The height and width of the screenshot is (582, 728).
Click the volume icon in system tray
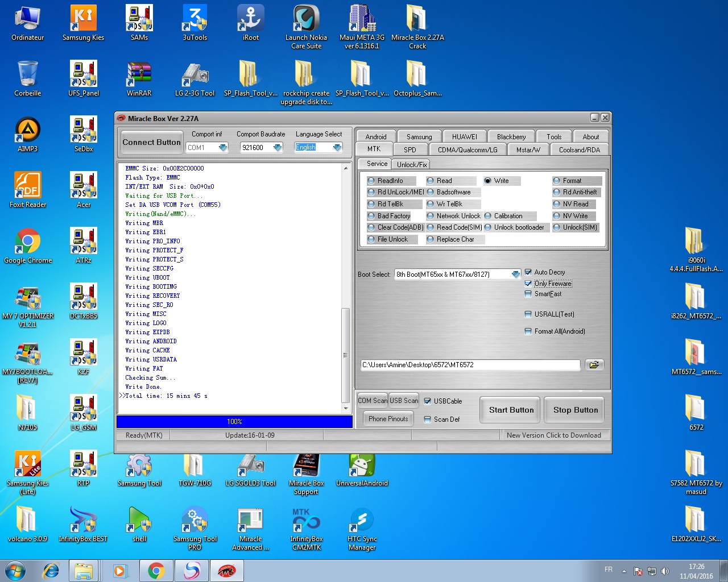pyautogui.click(x=665, y=571)
